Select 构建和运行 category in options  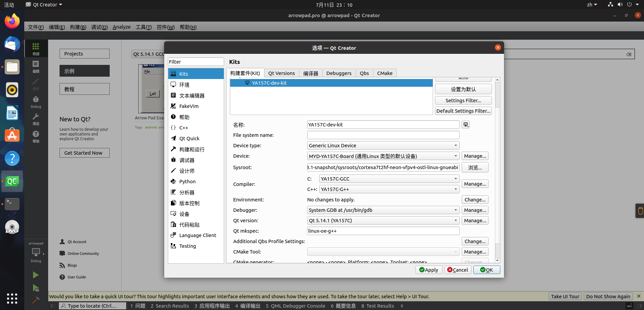[x=196, y=149]
